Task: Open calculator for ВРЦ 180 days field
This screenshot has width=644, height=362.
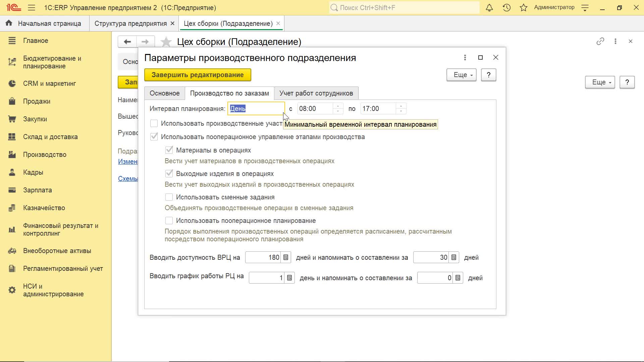Action: pyautogui.click(x=286, y=257)
